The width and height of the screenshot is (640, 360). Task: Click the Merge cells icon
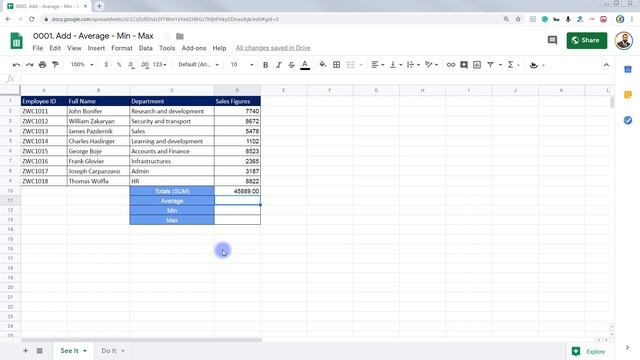(x=350, y=64)
